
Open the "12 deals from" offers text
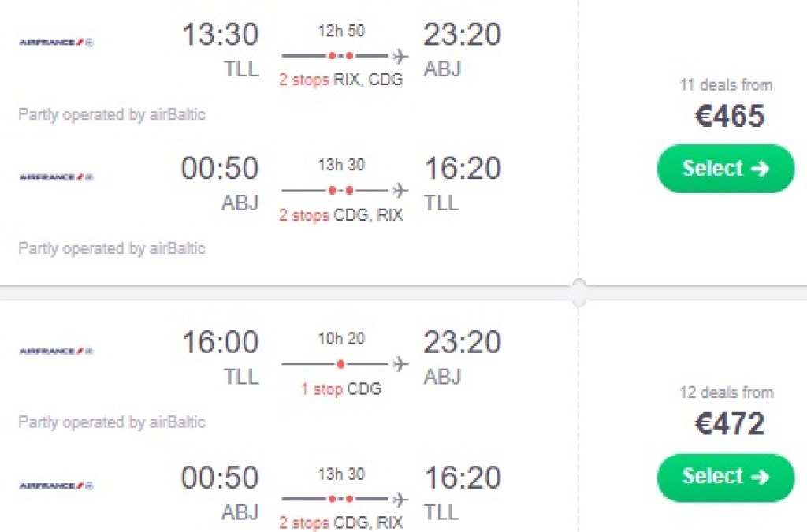[726, 392]
